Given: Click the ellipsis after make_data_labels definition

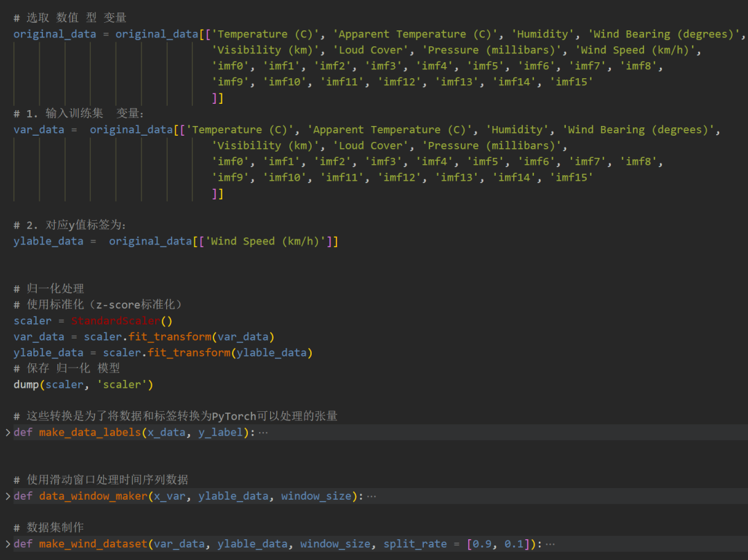Looking at the screenshot, I should tap(262, 433).
